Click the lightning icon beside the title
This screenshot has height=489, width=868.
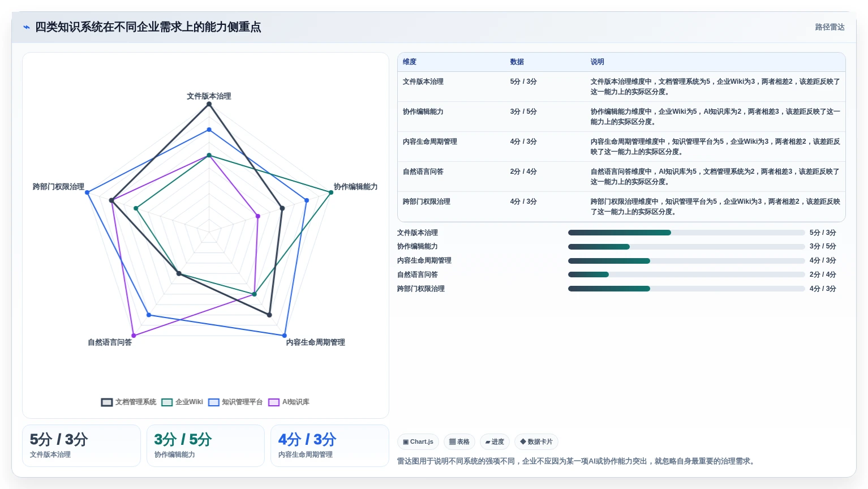point(27,27)
